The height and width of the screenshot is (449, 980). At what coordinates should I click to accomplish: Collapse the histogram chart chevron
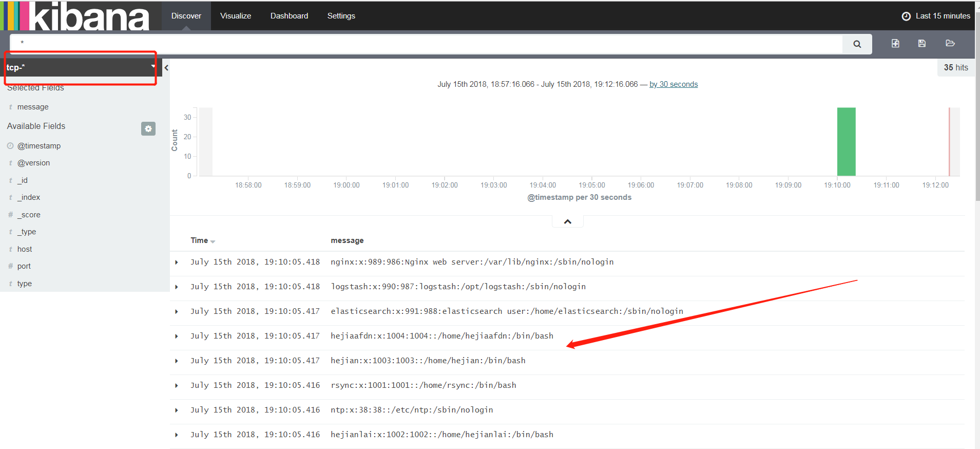click(x=568, y=221)
